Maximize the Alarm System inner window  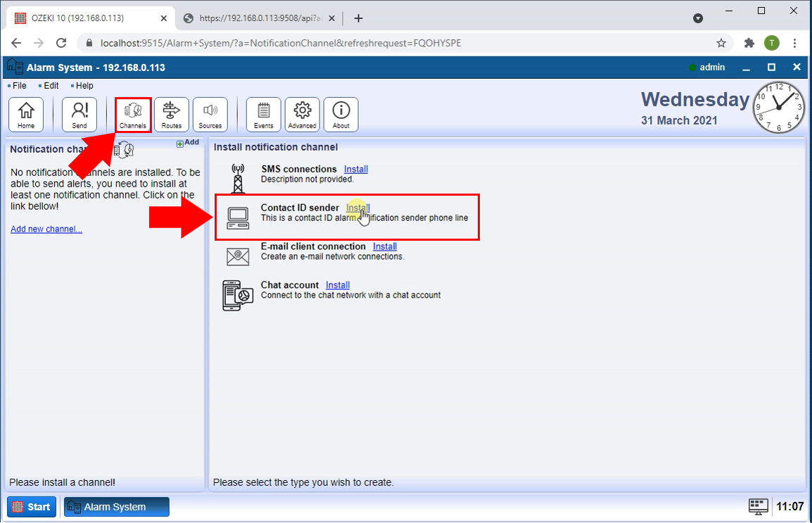(772, 68)
